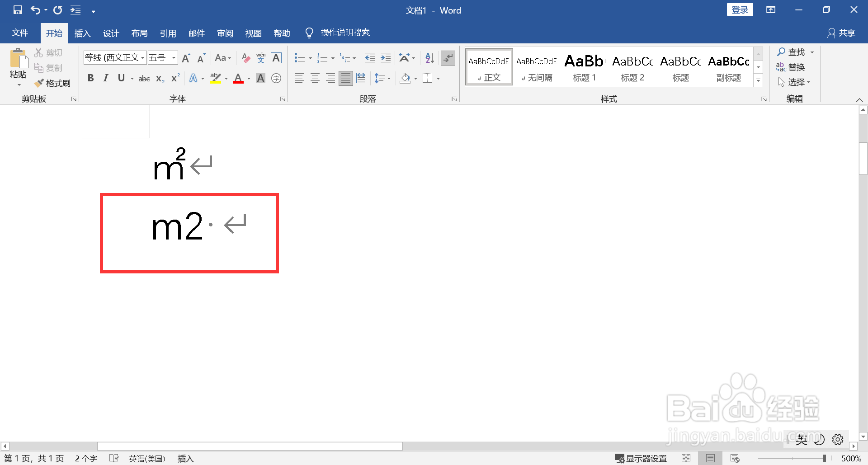Switch to the 插入 insert tab
Screen dimensions: 868x465
(82, 33)
